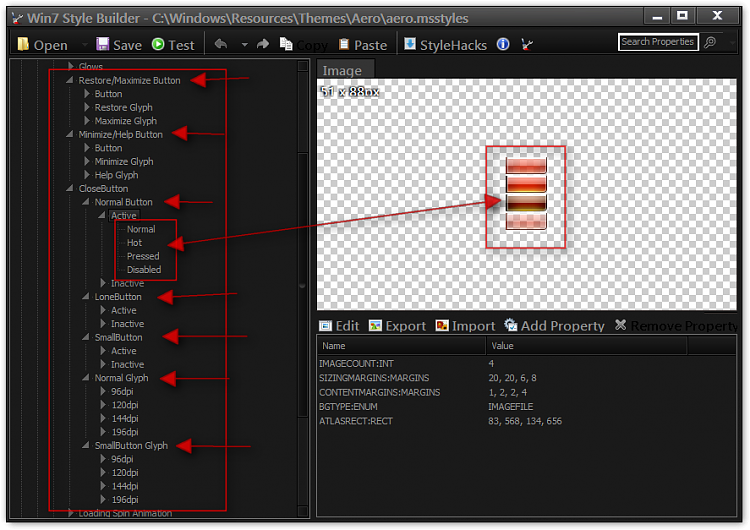The height and width of the screenshot is (530, 750).
Task: Expand the Minimize Glyph node
Action: (87, 161)
